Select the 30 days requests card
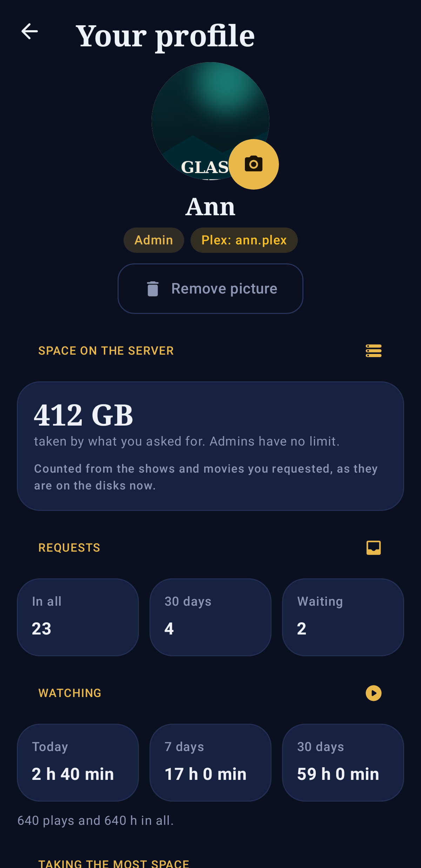 210,617
